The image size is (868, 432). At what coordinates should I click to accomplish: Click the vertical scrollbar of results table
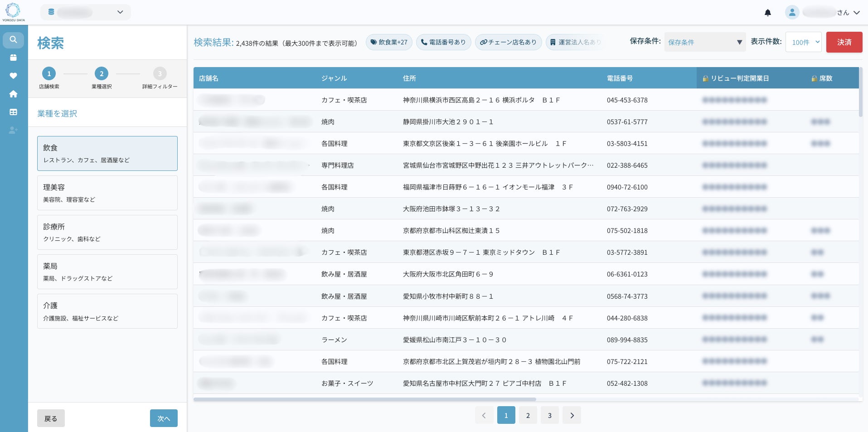pyautogui.click(x=860, y=92)
